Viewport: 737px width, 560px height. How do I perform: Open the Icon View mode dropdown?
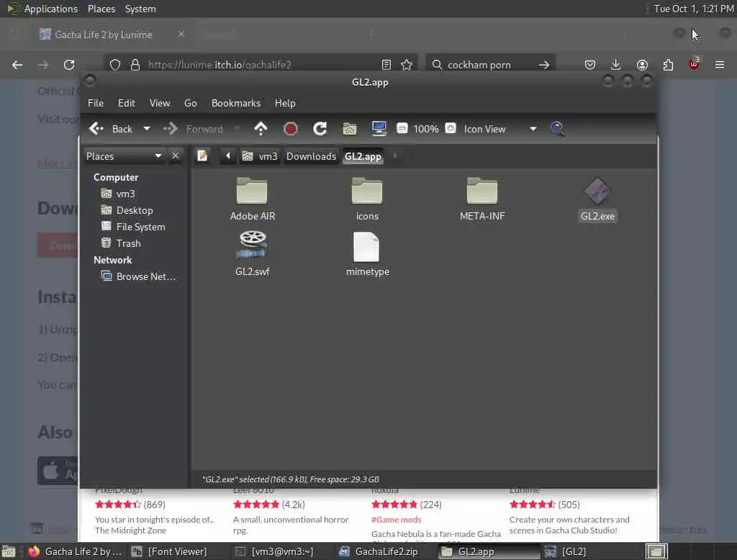coord(499,129)
